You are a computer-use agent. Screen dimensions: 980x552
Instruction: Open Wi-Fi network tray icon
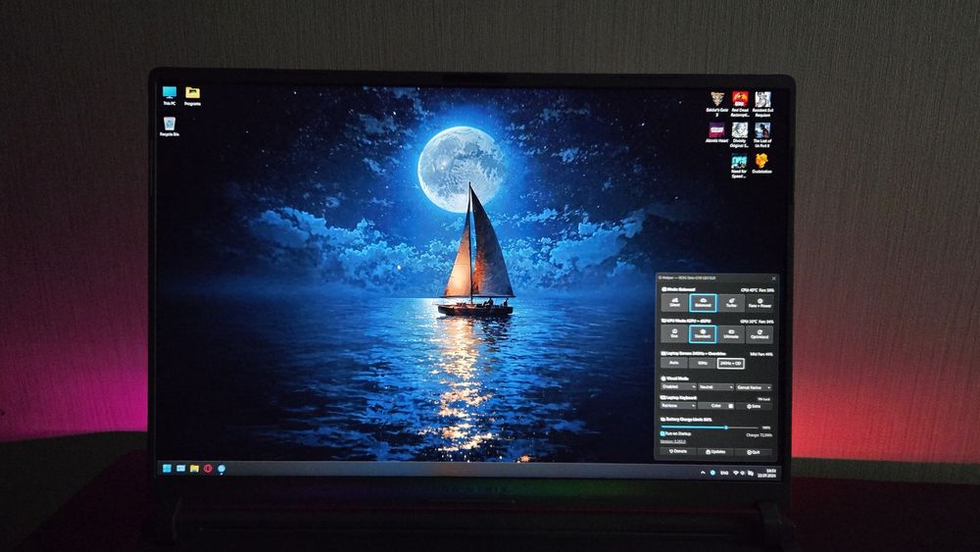click(x=736, y=473)
